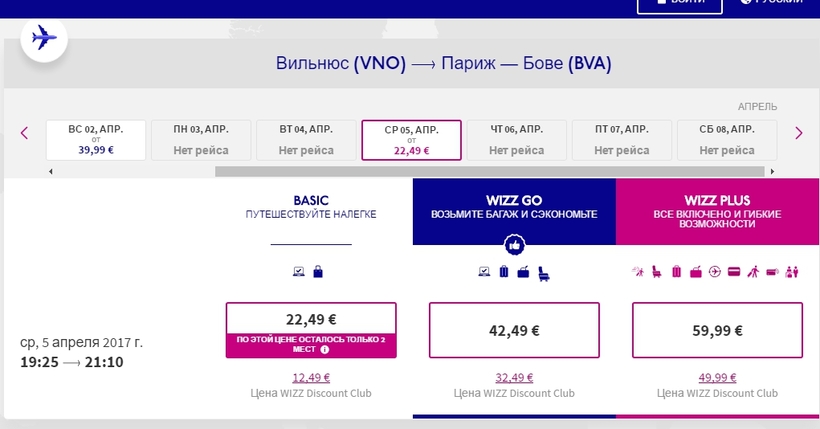Viewport: 820px width, 429px height.
Task: Click the info icon on seats-left banner
Action: 324,349
